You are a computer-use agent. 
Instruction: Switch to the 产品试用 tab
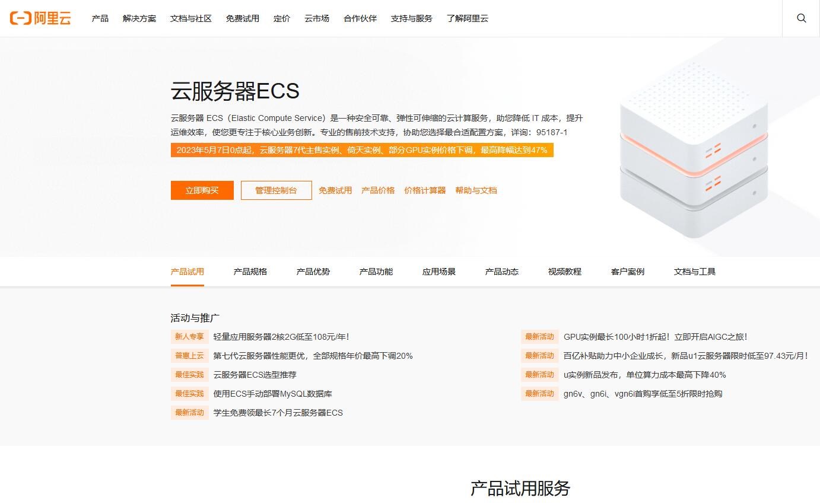click(x=187, y=272)
